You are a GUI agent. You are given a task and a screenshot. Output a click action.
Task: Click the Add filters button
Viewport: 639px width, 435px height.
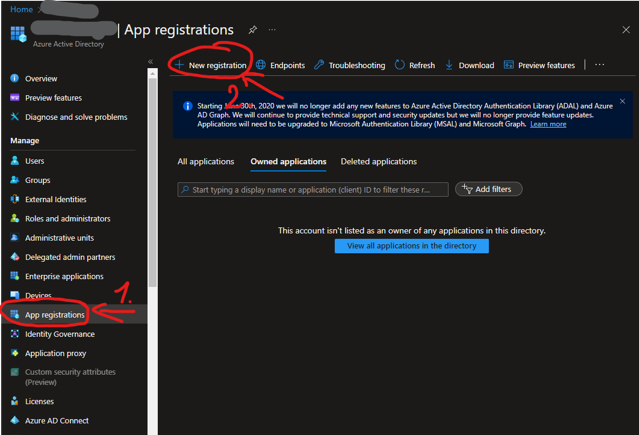pos(489,189)
